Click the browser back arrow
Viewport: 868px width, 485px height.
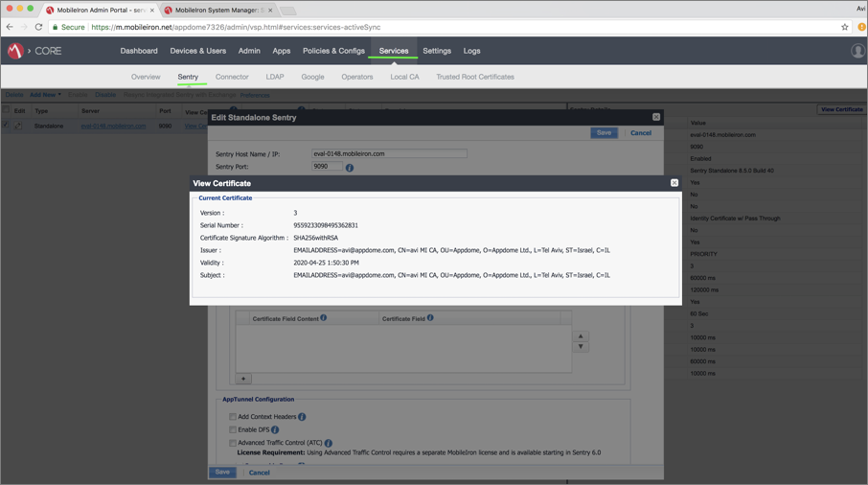[10, 27]
